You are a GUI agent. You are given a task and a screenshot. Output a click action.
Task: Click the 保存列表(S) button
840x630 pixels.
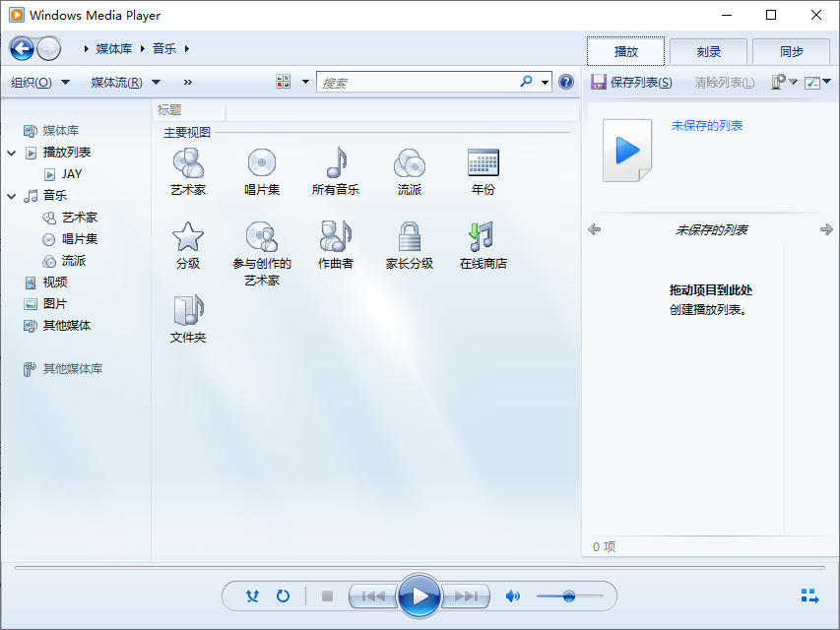pos(631,82)
